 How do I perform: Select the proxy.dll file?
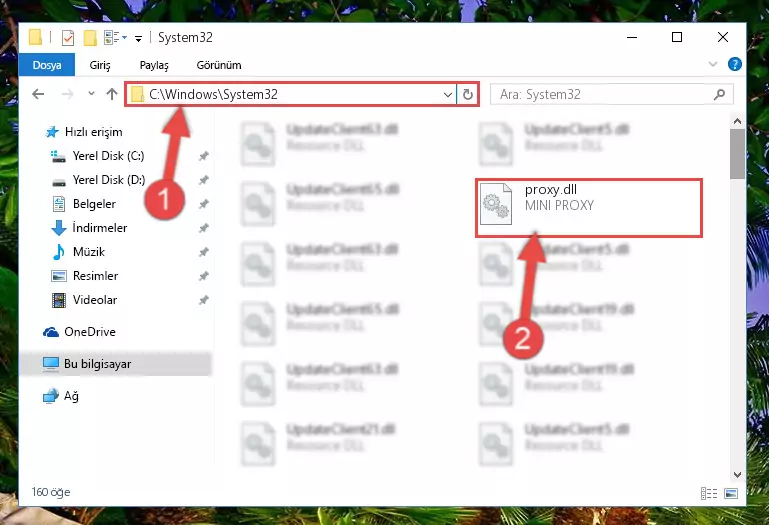click(589, 208)
